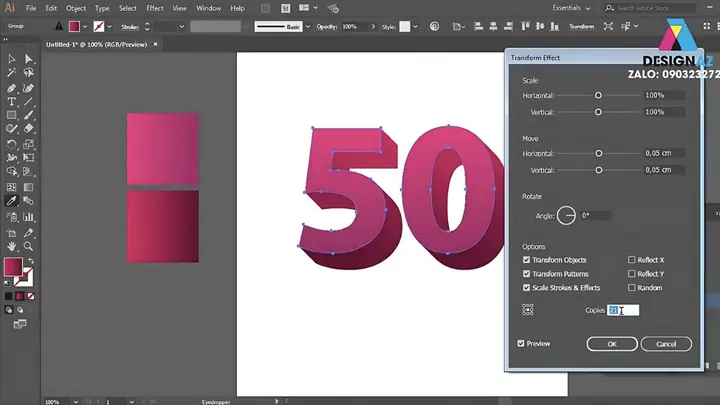The image size is (720, 405).
Task: Select the Selection tool arrow
Action: [11, 59]
